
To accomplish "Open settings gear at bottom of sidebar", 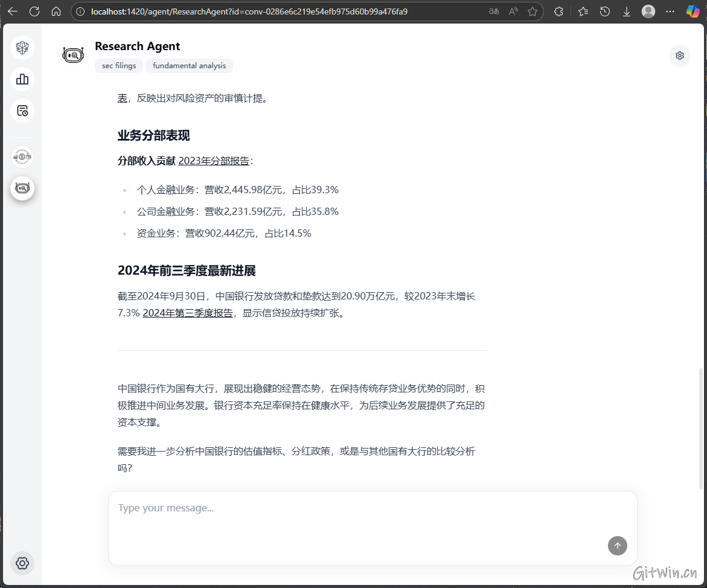I will (22, 563).
